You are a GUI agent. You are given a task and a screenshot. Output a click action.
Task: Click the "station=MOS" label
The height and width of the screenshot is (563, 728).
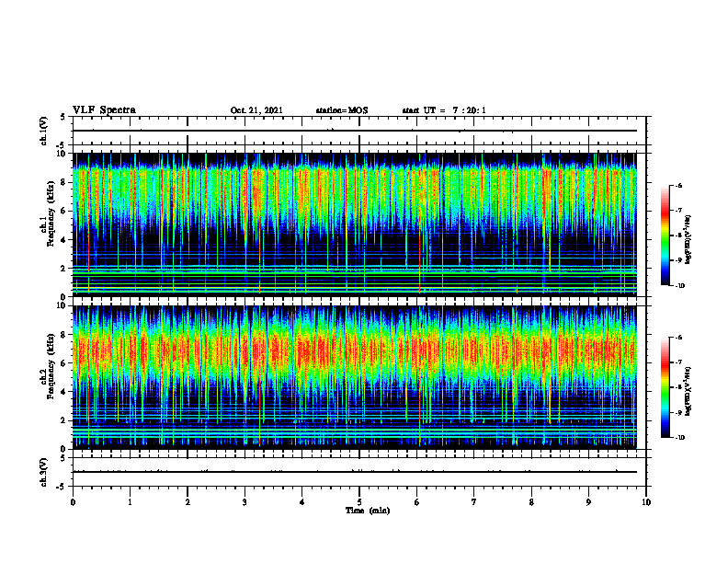(x=342, y=110)
